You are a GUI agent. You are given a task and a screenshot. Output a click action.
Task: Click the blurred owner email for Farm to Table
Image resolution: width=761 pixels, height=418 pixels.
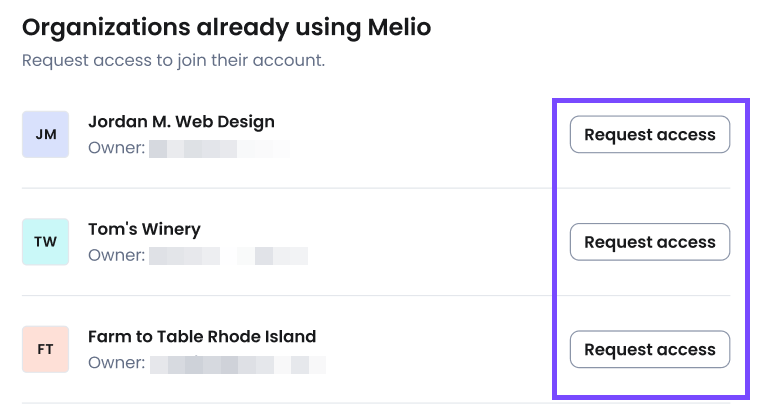coord(237,363)
